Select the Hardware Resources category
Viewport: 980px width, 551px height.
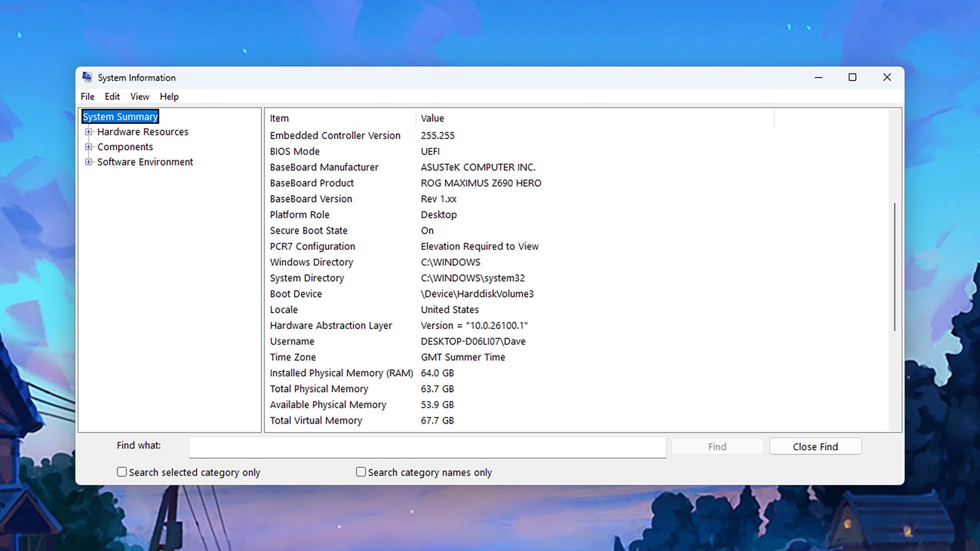click(143, 132)
